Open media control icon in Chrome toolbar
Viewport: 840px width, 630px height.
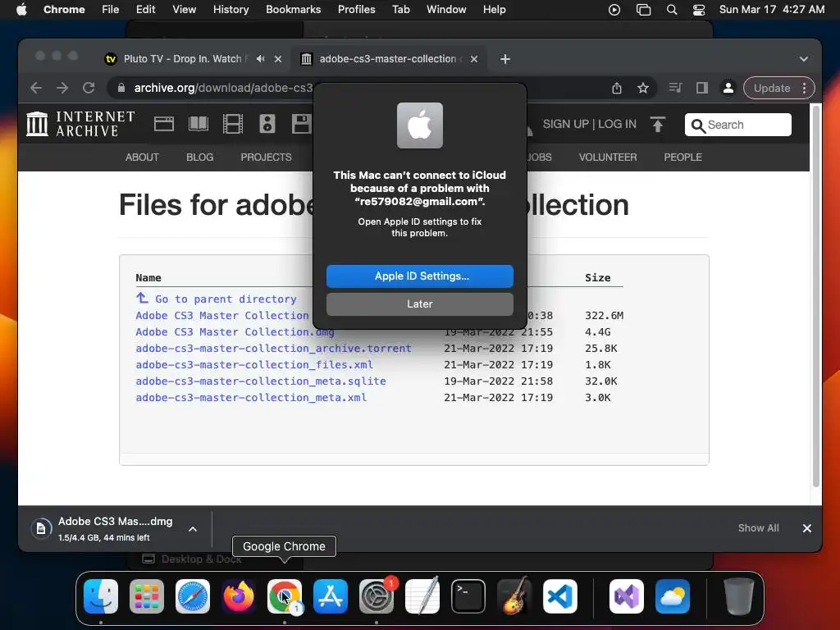point(676,88)
